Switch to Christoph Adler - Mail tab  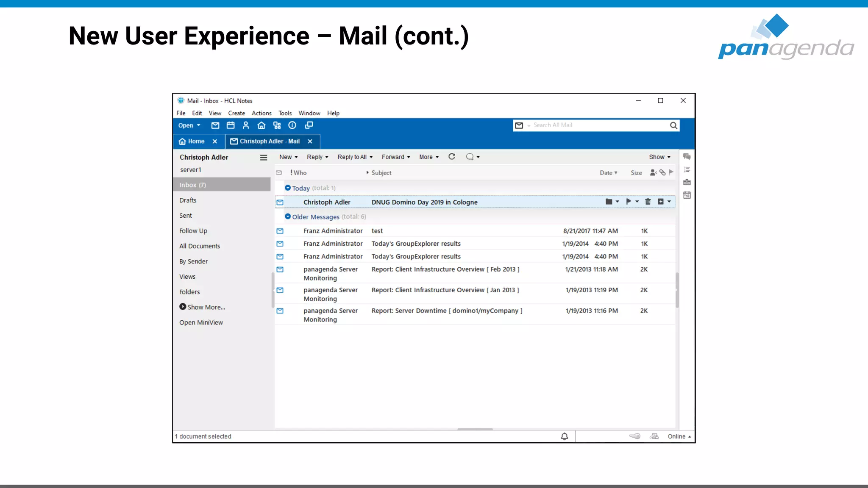click(265, 141)
